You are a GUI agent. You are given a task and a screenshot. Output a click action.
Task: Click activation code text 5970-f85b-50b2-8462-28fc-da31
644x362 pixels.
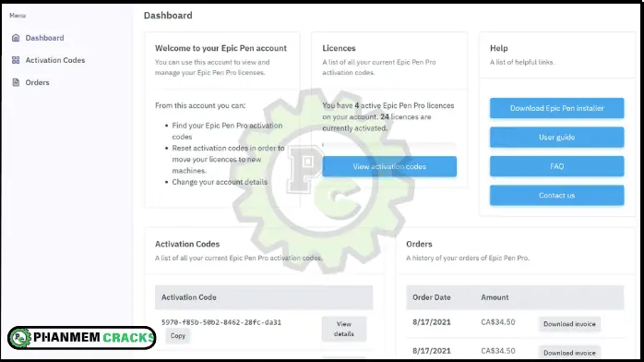point(221,322)
